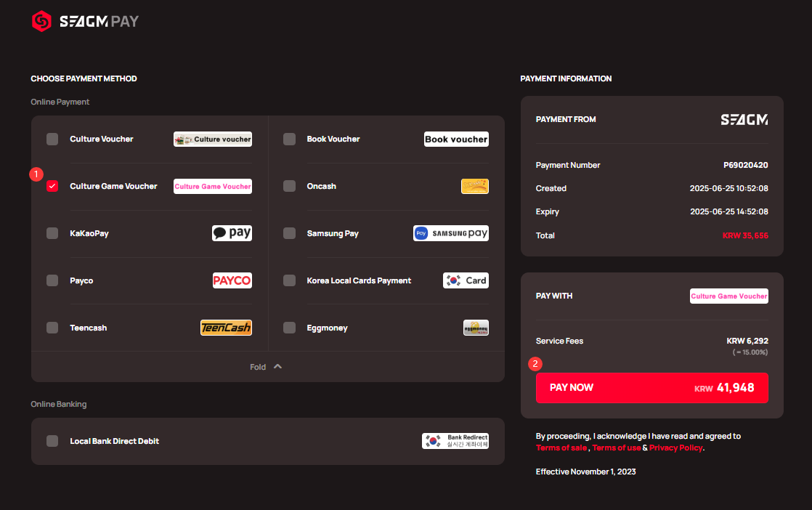Click the Samsung Pay label
812x510 pixels.
[333, 233]
